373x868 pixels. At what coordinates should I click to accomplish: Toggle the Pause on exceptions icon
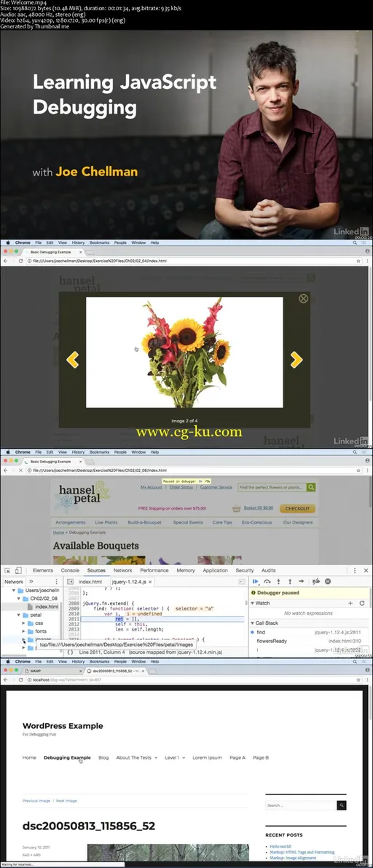point(328,582)
